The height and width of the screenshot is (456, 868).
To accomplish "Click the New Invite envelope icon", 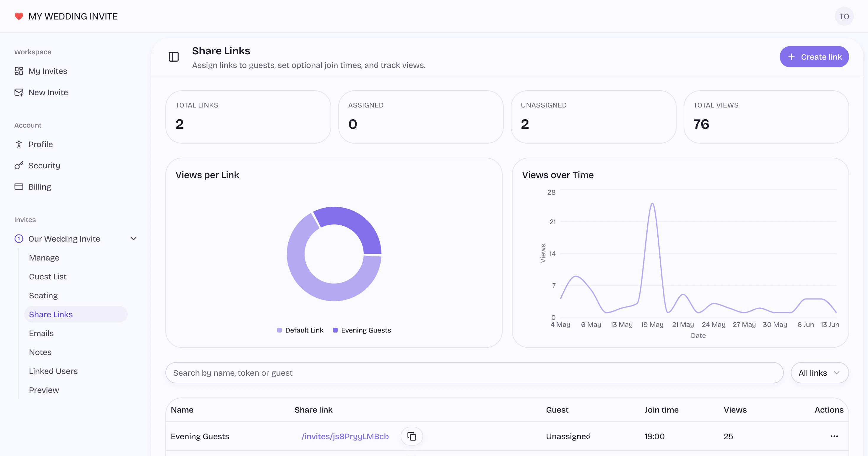I will click(x=19, y=92).
